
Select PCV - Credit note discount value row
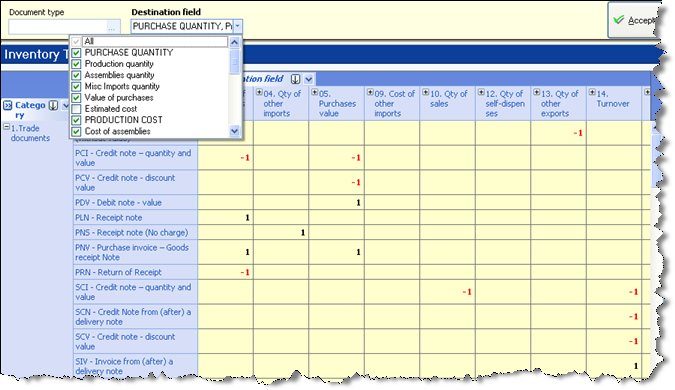pos(136,183)
